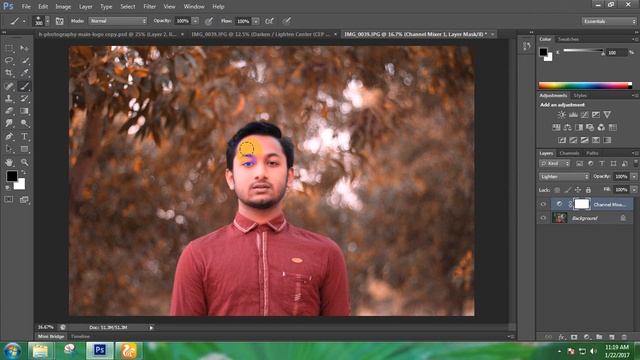Select the Quick Selection tool
This screenshot has width=640, height=360.
[x=24, y=60]
